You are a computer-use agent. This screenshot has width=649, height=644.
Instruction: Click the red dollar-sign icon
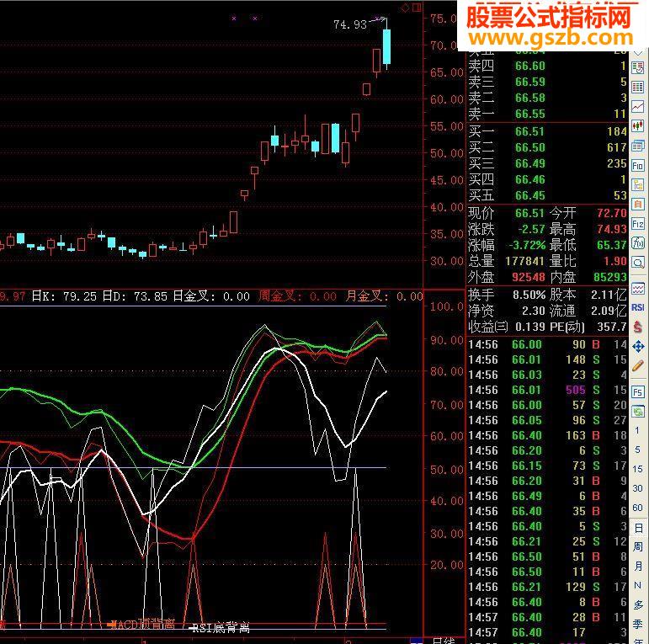click(x=638, y=327)
